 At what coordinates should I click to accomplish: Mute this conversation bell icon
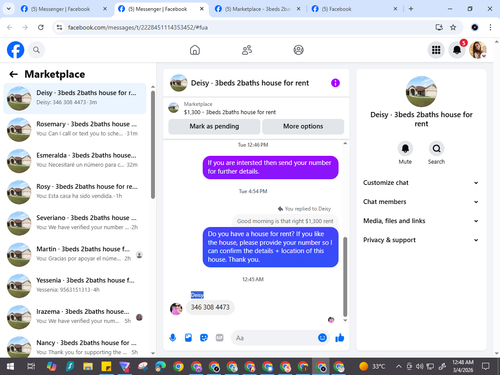pos(405,148)
